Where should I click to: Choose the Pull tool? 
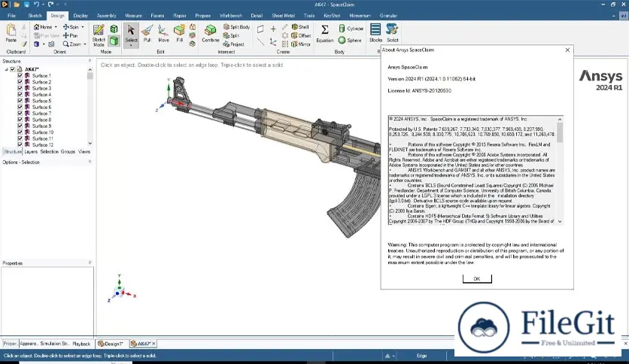(147, 33)
